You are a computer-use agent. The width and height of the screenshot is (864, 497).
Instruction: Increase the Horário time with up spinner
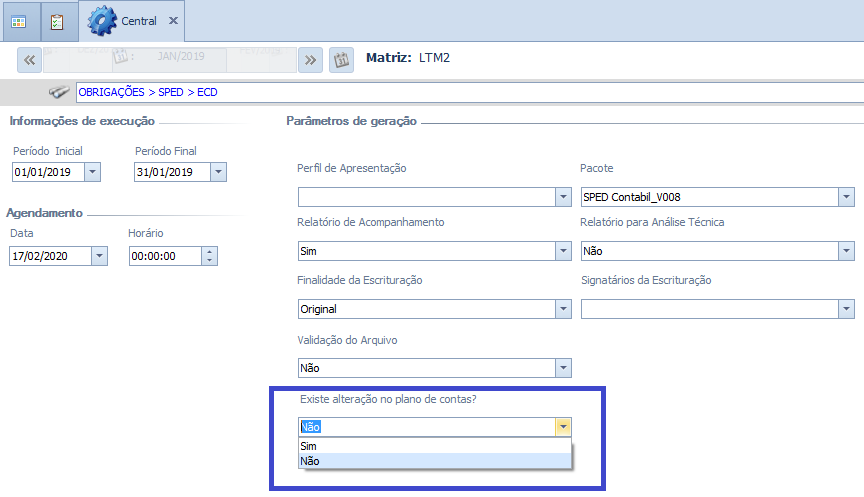pyautogui.click(x=209, y=251)
